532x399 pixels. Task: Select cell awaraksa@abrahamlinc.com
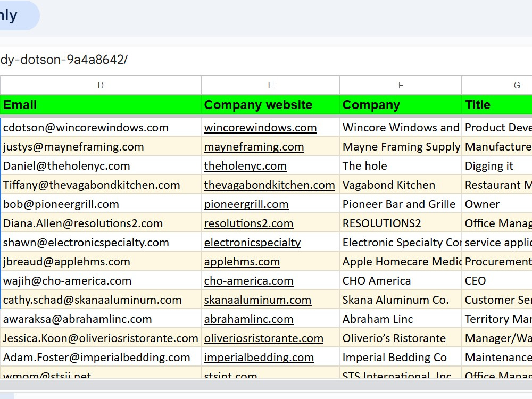[101, 319]
